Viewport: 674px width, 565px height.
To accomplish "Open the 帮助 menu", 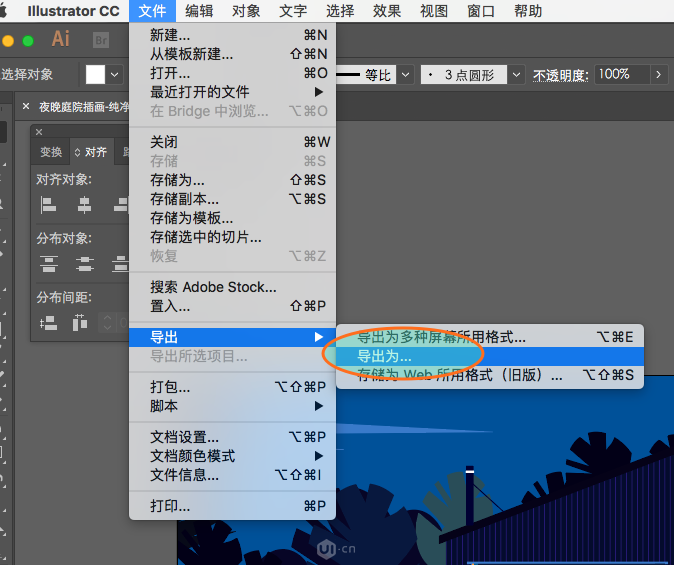I will [528, 11].
